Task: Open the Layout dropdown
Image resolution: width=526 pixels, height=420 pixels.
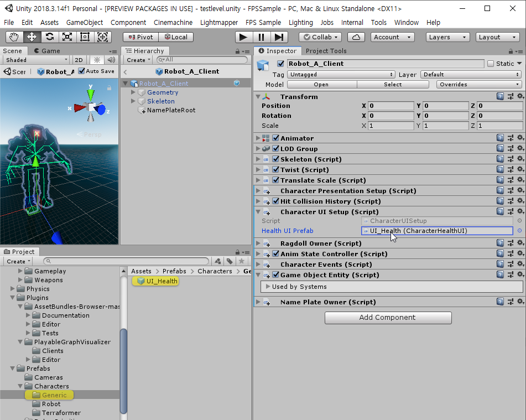Action: pos(497,37)
